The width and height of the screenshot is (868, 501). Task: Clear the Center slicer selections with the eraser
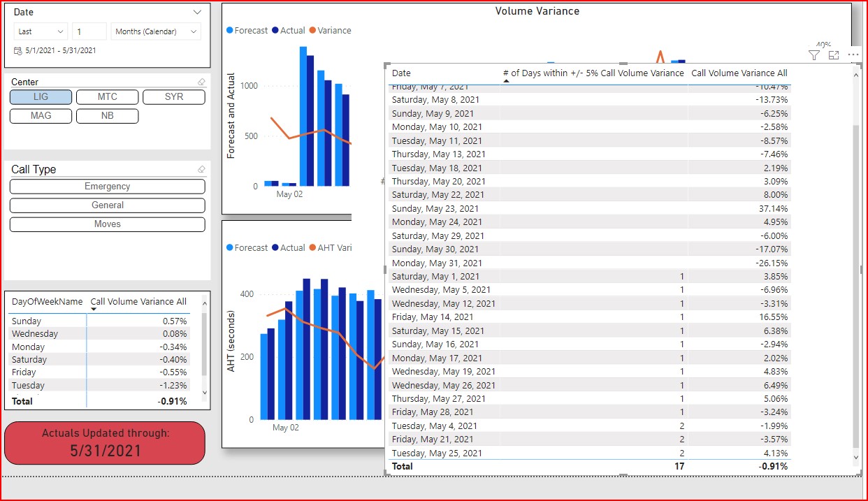point(202,82)
